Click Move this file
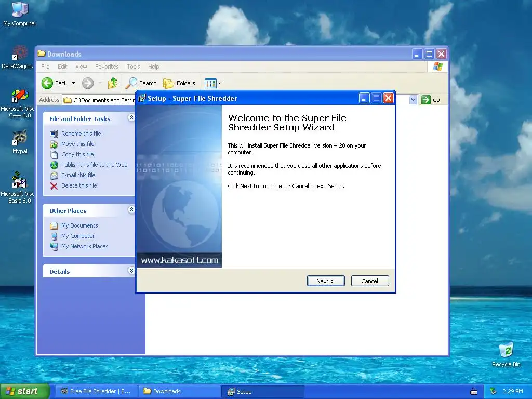Viewport: 532px width, 399px height. [78, 144]
